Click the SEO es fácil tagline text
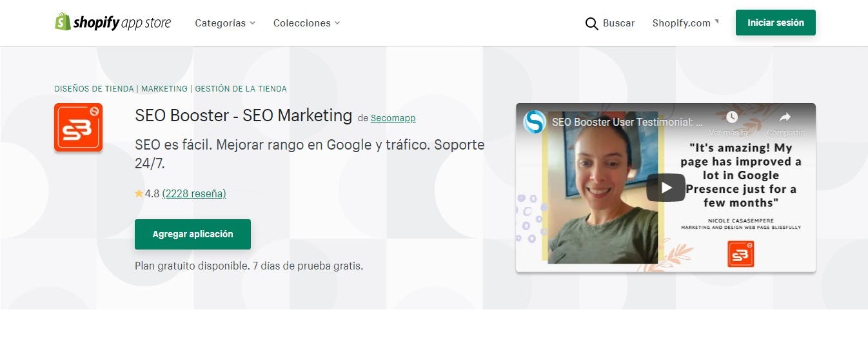This screenshot has height=343, width=868. point(310,154)
